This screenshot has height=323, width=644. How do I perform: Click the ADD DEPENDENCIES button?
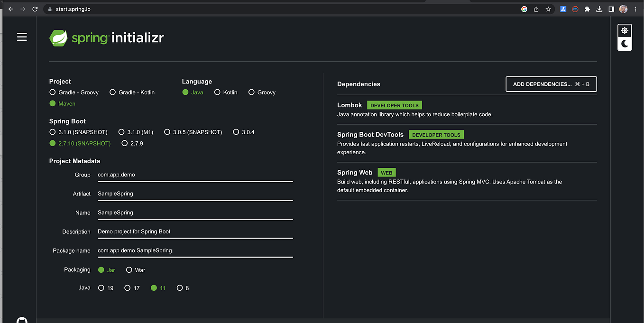coord(551,84)
